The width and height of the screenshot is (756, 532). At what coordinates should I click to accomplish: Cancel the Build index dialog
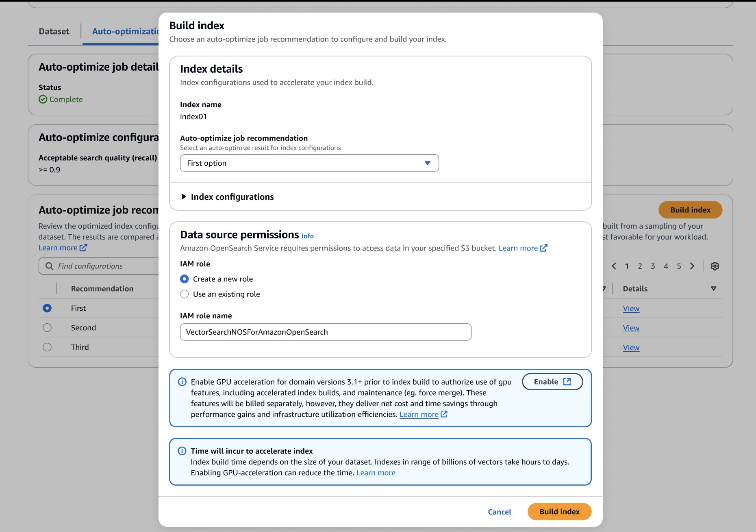(x=500, y=512)
